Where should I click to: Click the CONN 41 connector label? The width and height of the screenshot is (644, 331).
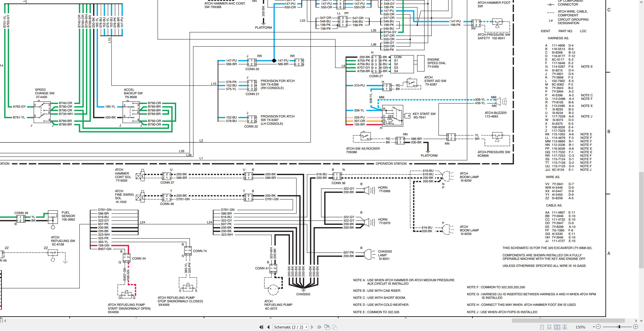point(262,268)
